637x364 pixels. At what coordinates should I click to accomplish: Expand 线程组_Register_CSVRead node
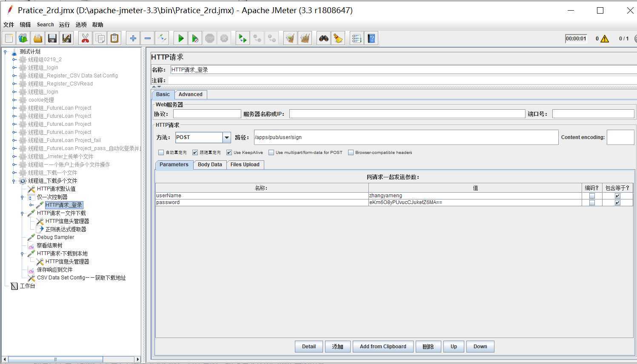pos(14,84)
